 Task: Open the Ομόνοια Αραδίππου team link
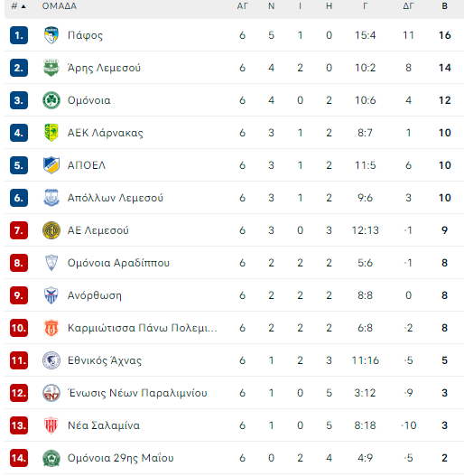pyautogui.click(x=118, y=263)
